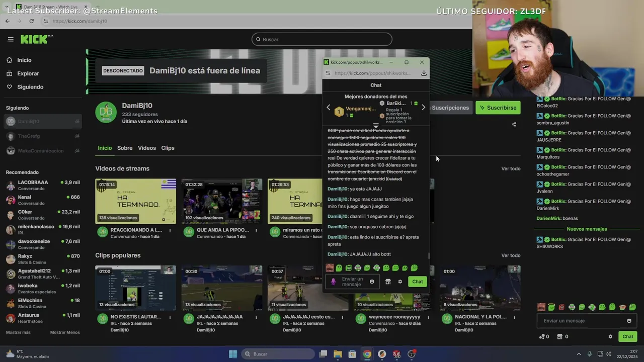
Task: Open the hamburger menu beside the Kick logo
Action: tap(11, 39)
